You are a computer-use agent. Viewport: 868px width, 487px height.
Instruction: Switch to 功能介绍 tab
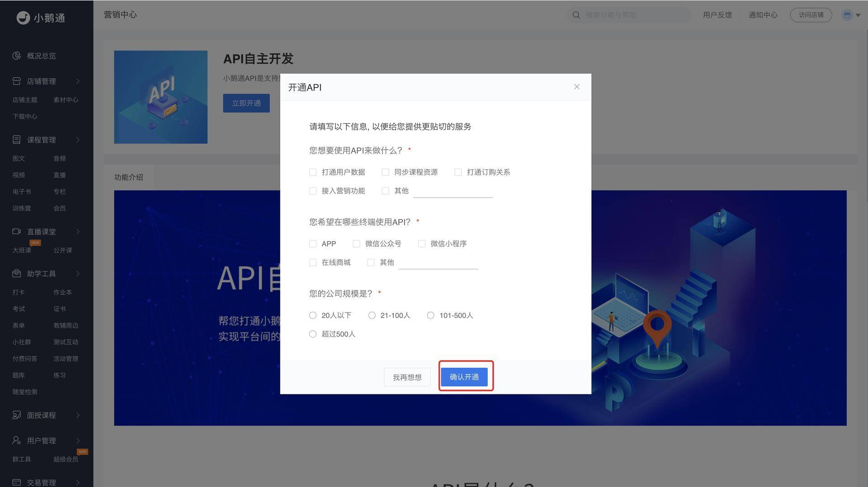pos(128,177)
